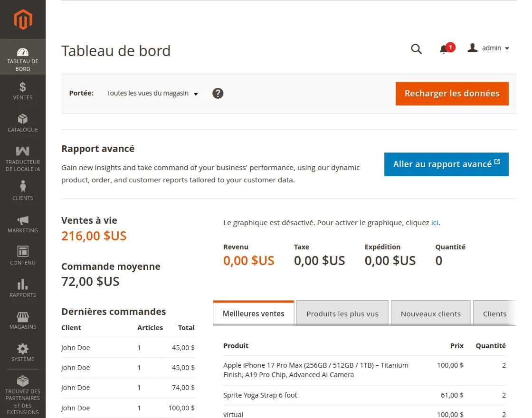Screen dimensions: 532x418
Task: Open the notifications bell
Action: pyautogui.click(x=444, y=49)
